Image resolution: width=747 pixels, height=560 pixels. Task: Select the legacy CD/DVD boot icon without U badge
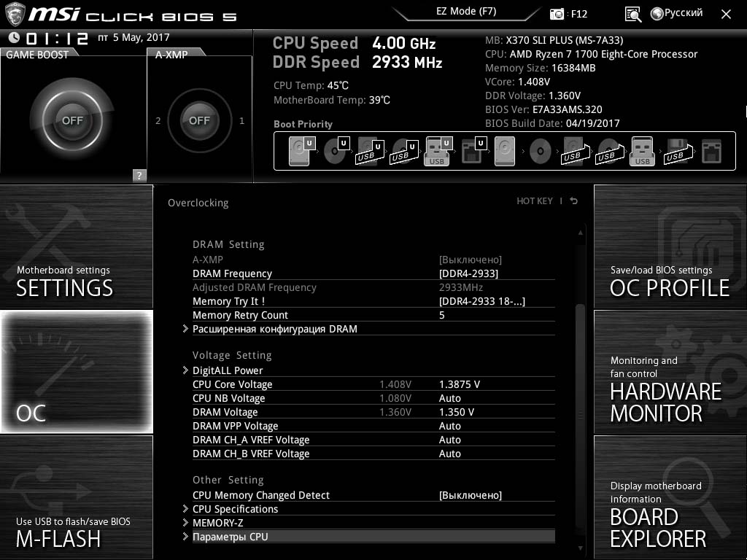[540, 151]
